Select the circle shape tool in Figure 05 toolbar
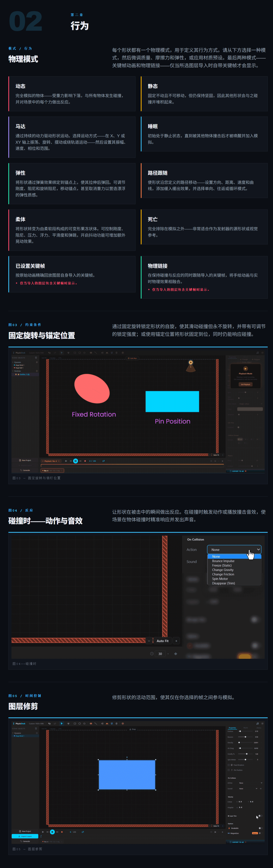Screen dimensions: 273x868 coord(79,723)
